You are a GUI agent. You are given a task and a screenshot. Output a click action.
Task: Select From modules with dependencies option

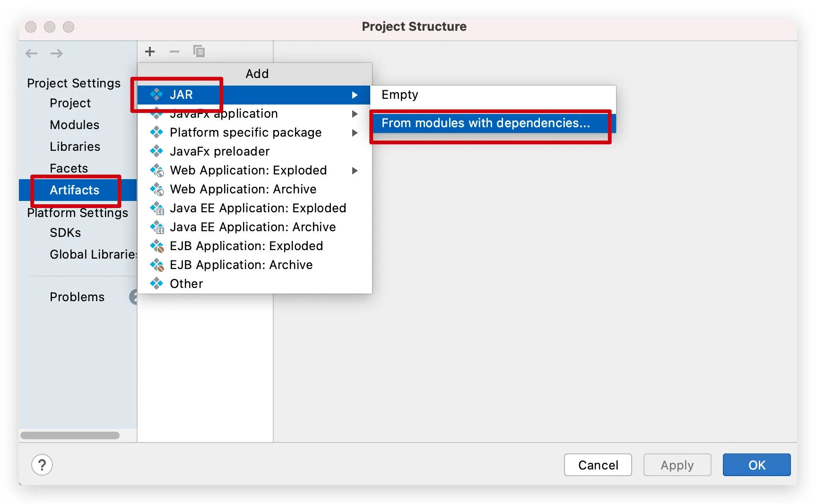click(x=486, y=123)
